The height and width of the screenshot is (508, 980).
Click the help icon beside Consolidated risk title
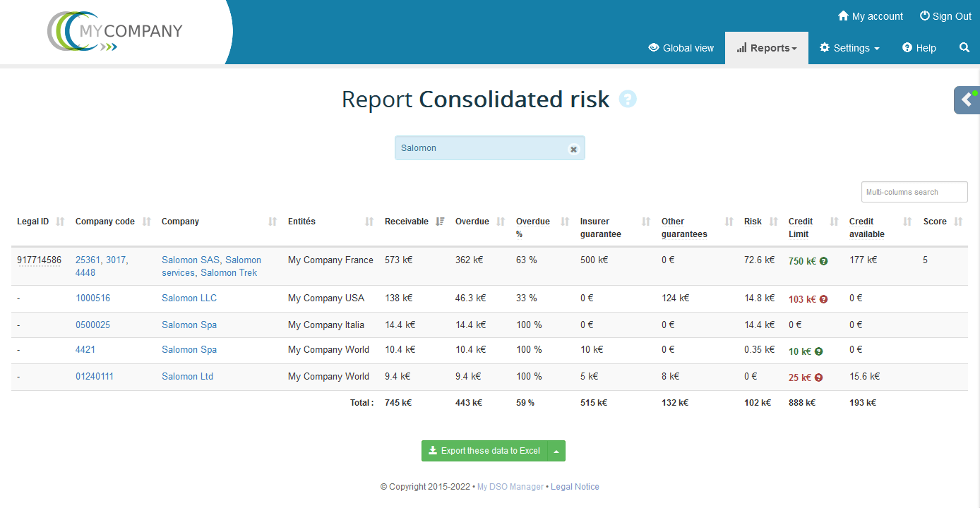pos(628,99)
